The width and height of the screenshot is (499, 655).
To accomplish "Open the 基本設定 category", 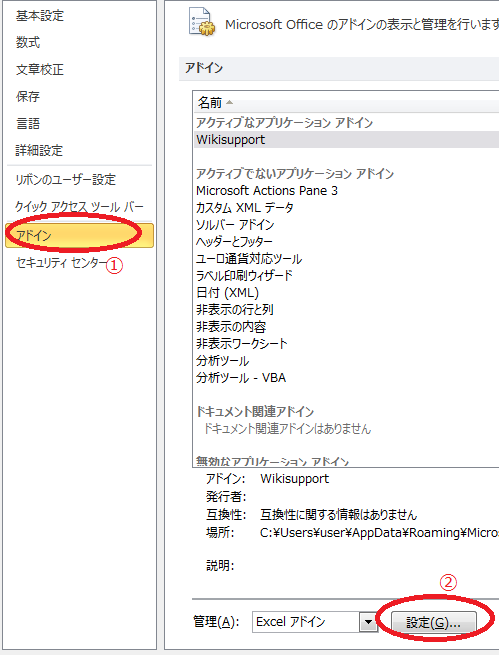I will coord(40,16).
